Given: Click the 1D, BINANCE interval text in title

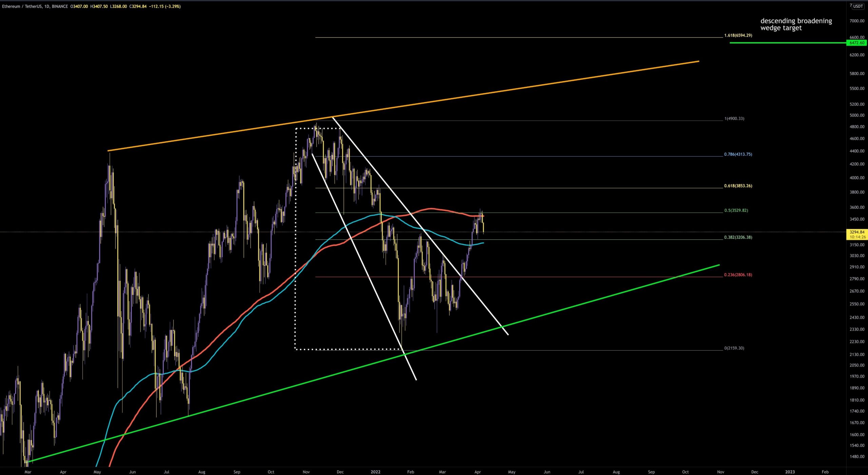Looking at the screenshot, I should point(56,6).
